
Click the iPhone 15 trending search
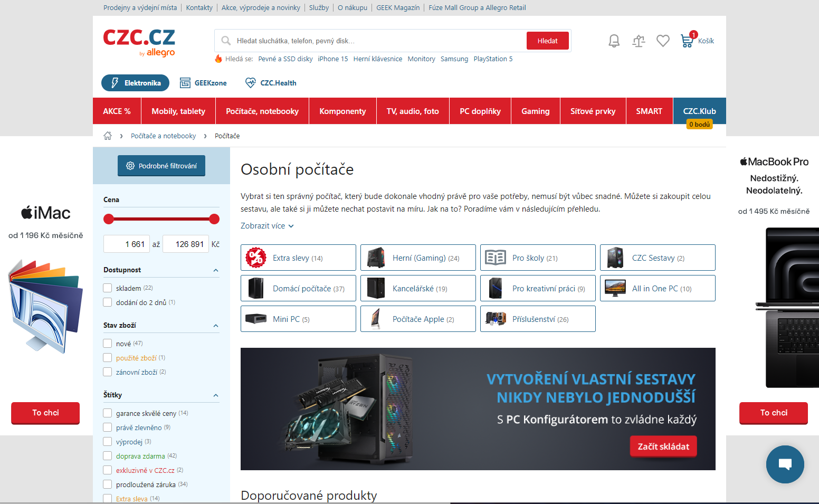[x=333, y=59]
